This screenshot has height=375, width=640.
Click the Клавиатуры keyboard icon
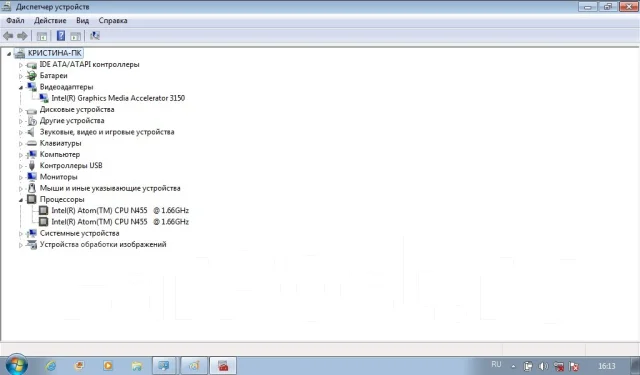tap(31, 143)
